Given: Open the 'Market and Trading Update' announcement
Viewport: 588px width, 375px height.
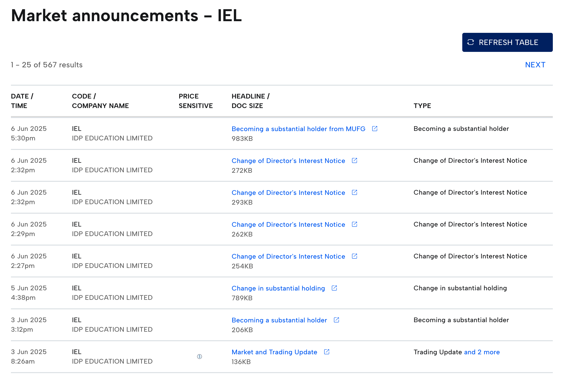Looking at the screenshot, I should 274,352.
